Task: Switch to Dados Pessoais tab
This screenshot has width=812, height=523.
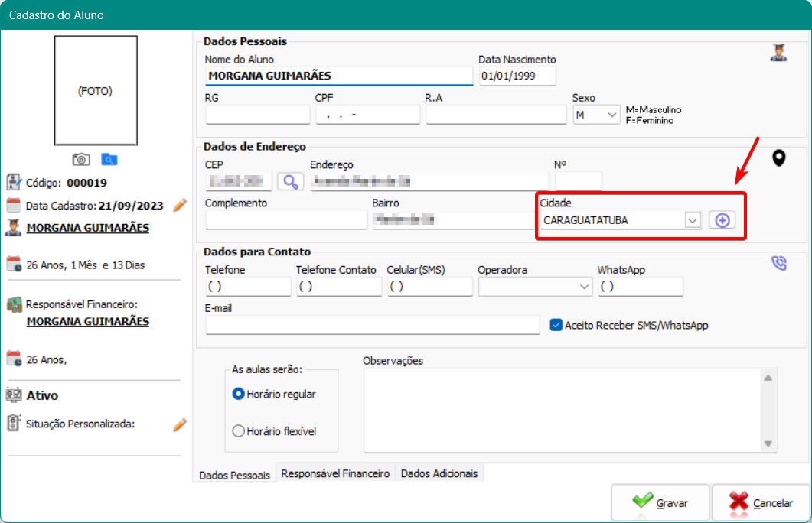Action: pyautogui.click(x=235, y=475)
